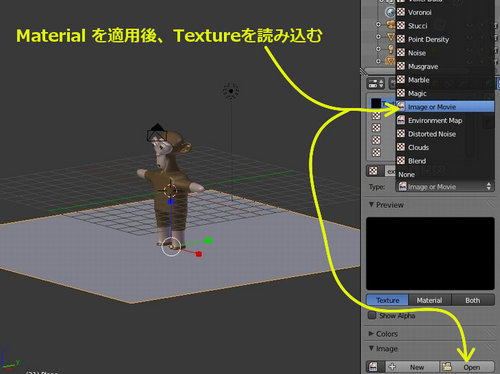Screen dimensions: 500x374
Task: Select the Clouds texture icon
Action: (x=401, y=147)
